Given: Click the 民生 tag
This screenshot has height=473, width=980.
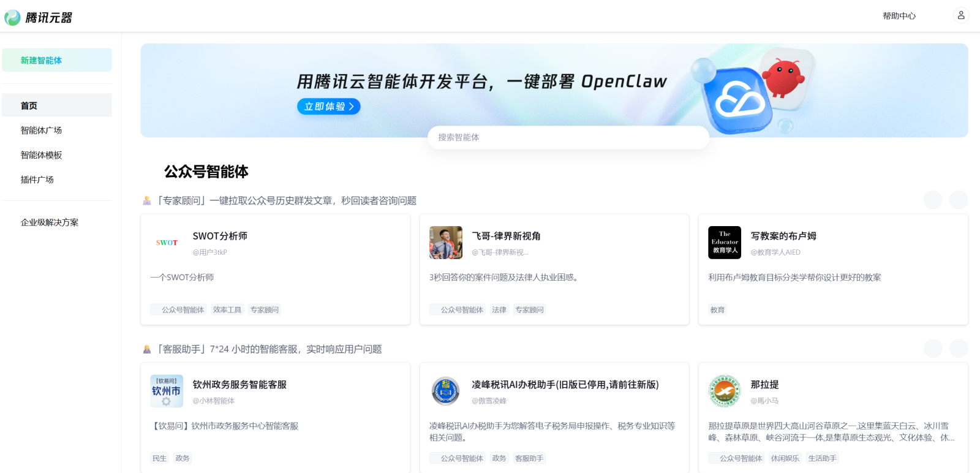Looking at the screenshot, I should point(159,458).
